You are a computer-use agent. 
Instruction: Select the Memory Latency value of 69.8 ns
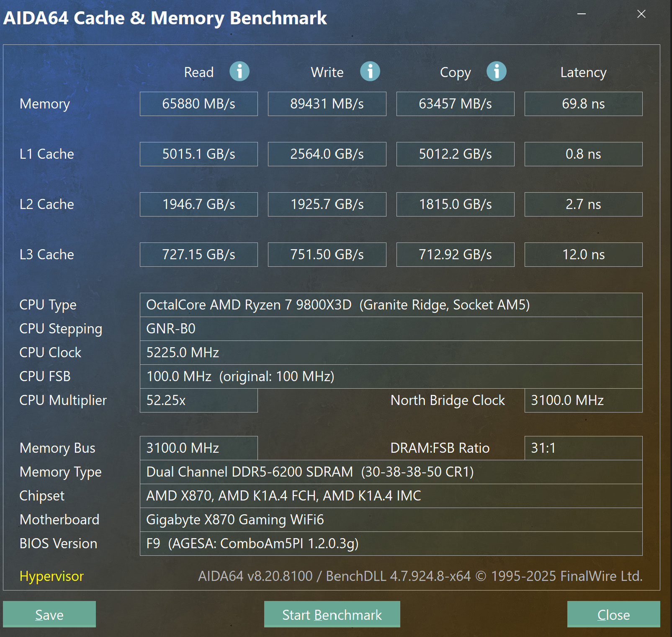point(583,103)
